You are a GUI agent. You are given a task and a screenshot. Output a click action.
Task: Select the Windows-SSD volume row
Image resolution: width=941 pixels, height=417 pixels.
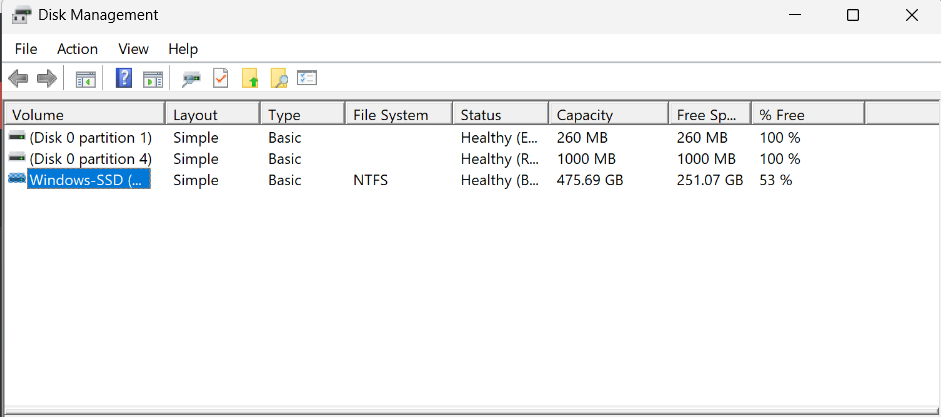[88, 180]
